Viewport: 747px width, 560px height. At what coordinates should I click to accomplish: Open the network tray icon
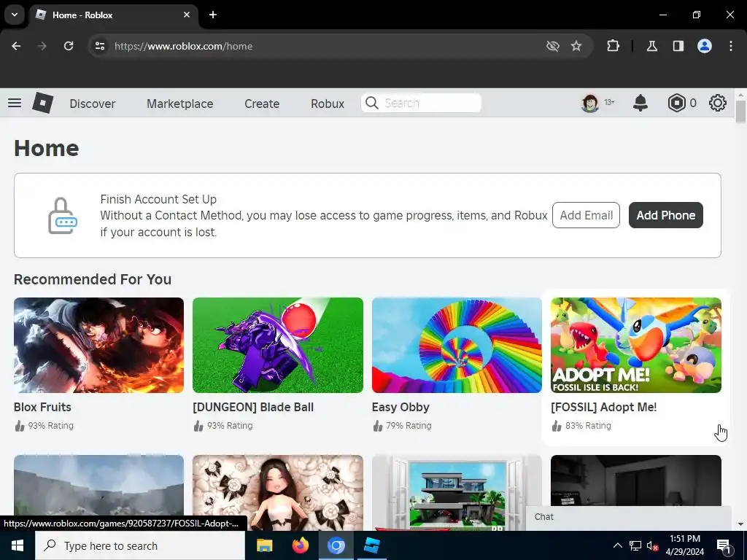point(635,545)
